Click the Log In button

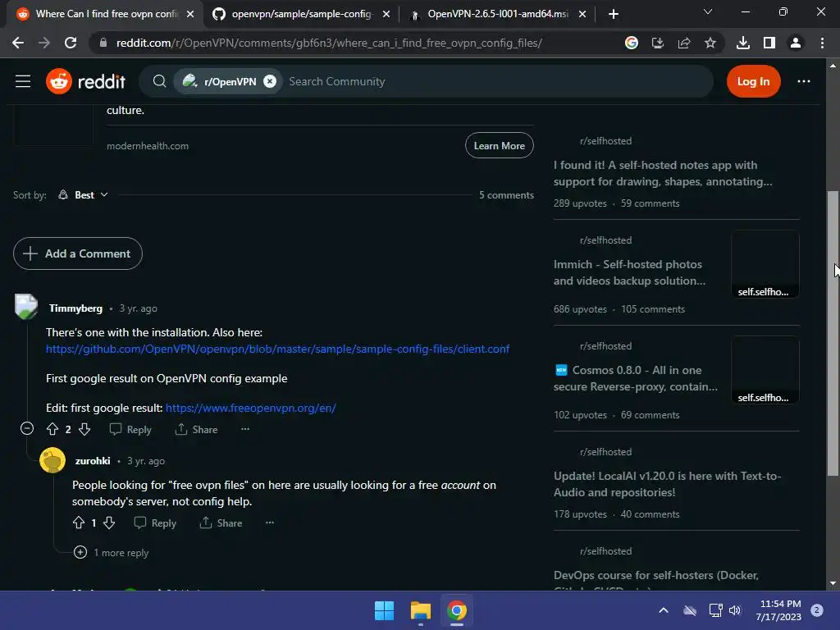[753, 81]
